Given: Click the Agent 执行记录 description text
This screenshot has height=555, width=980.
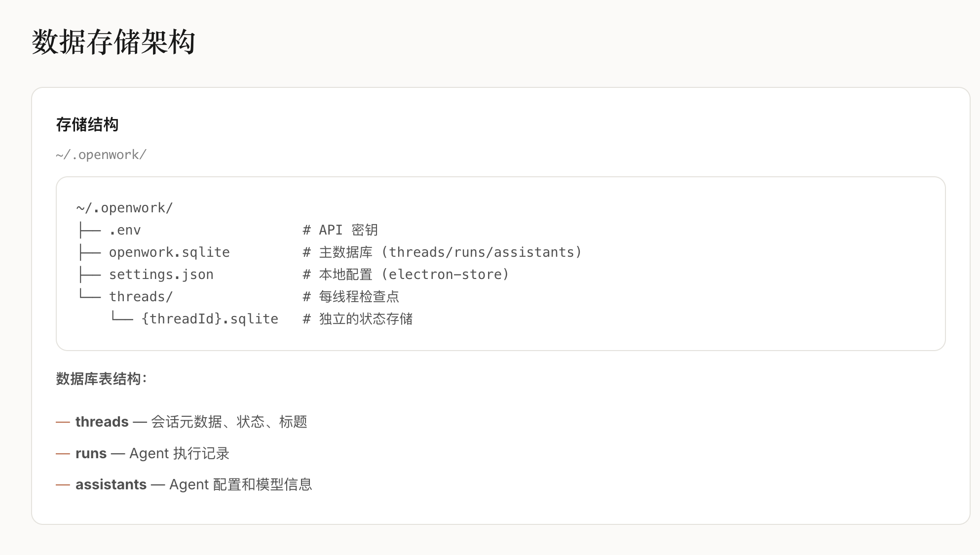Looking at the screenshot, I should [179, 453].
